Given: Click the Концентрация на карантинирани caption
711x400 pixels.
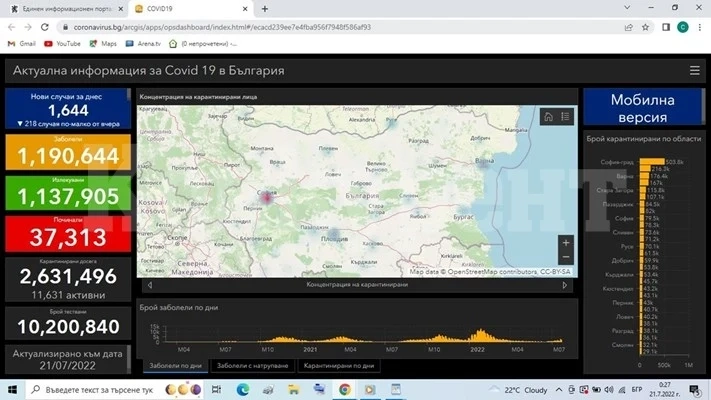Looking at the screenshot, I should tap(357, 285).
